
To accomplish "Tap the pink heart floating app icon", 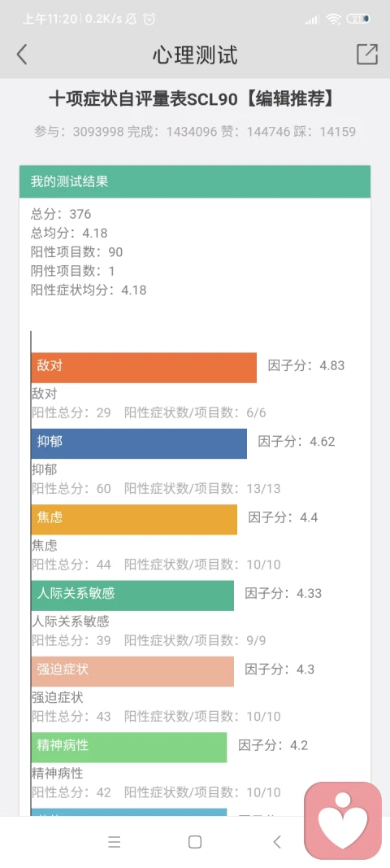I will coord(343,819).
